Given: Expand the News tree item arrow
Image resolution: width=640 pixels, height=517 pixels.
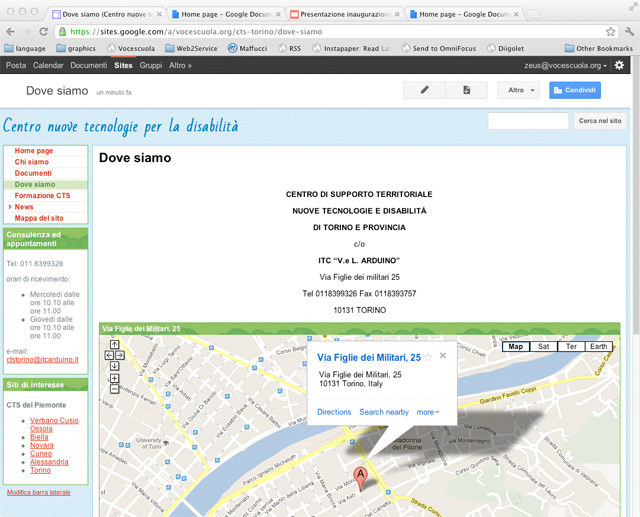Looking at the screenshot, I should pos(10,207).
